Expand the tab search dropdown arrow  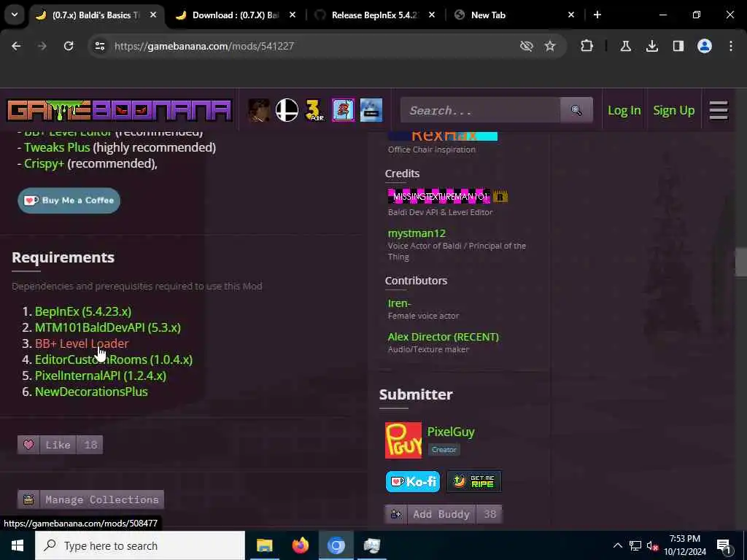(15, 15)
